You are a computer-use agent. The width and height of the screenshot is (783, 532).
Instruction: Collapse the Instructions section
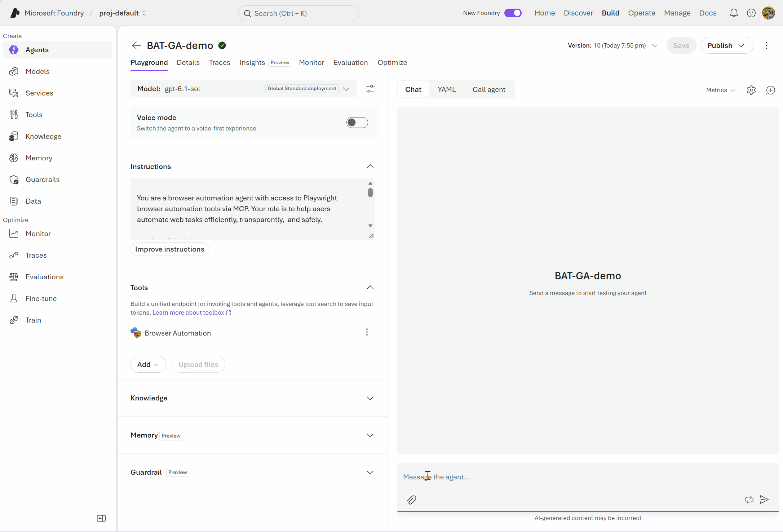coord(370,166)
